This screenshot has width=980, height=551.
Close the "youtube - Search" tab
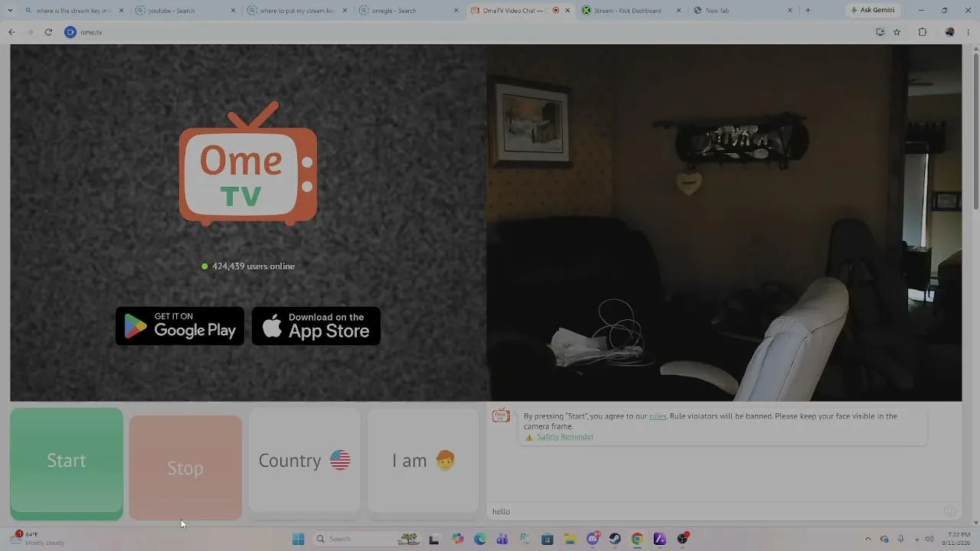234,11
